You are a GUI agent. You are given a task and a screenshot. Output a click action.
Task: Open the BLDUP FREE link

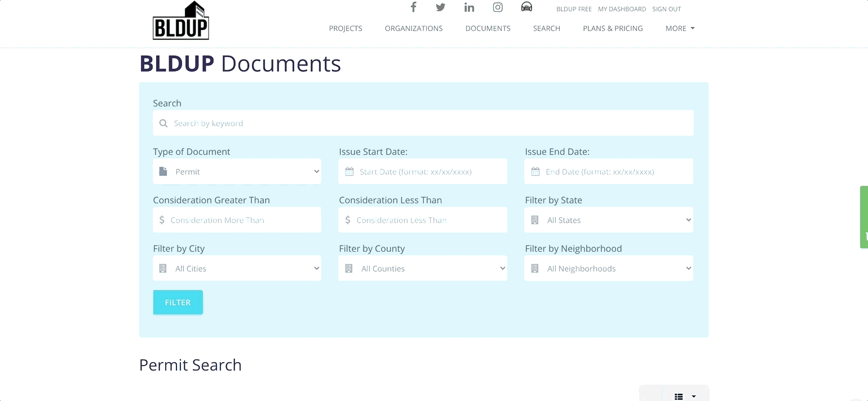pos(574,9)
